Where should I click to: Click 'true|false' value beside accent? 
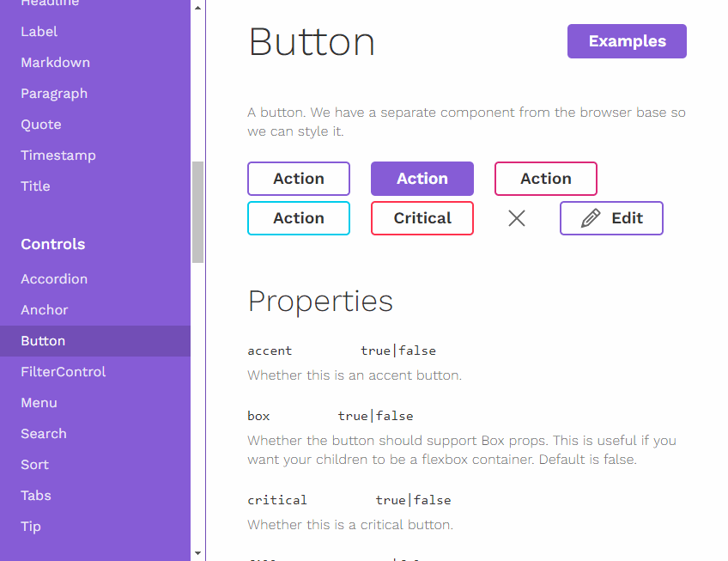(398, 351)
